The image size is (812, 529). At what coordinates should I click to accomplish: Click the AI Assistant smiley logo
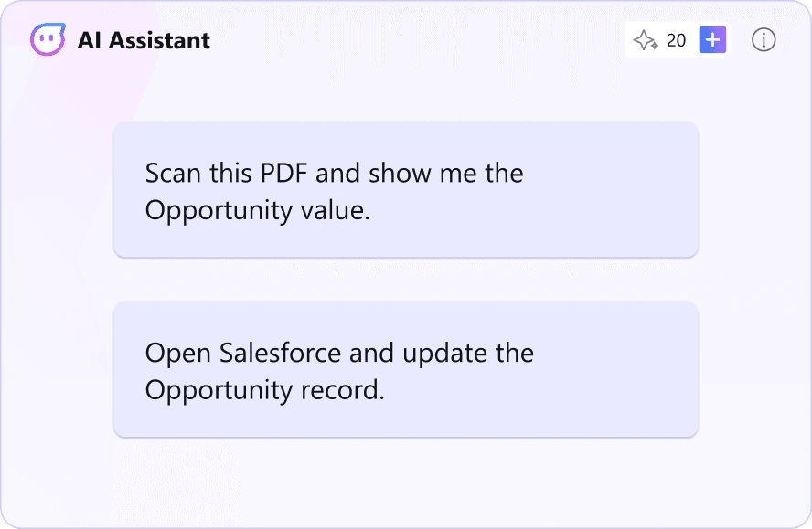click(x=48, y=40)
